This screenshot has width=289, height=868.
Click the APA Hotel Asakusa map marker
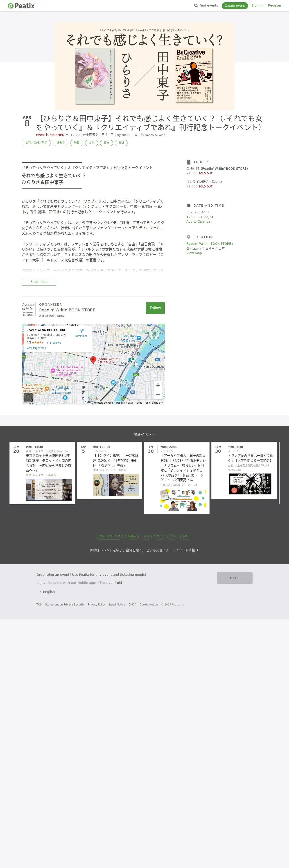point(52,371)
